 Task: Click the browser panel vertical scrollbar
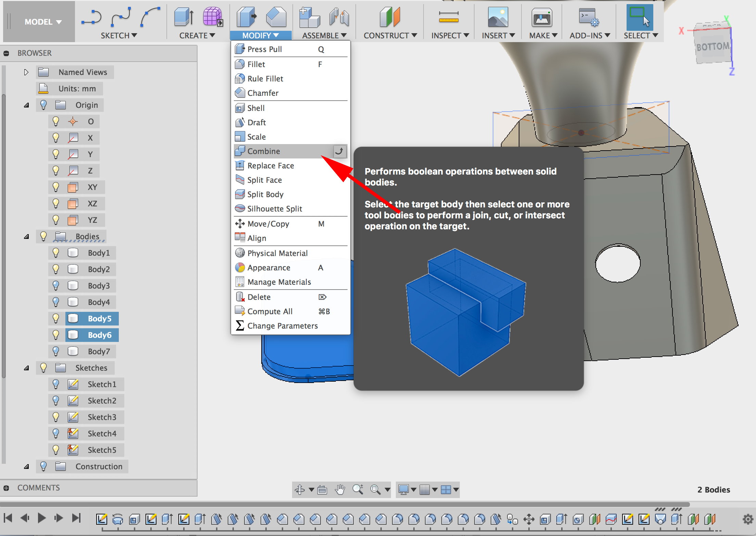coord(4,236)
